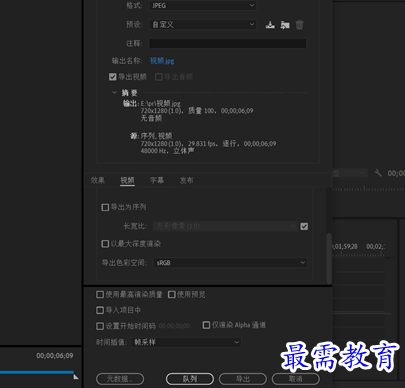405x388 pixels.
Task: Click the delete preset trash icon
Action: (x=299, y=25)
